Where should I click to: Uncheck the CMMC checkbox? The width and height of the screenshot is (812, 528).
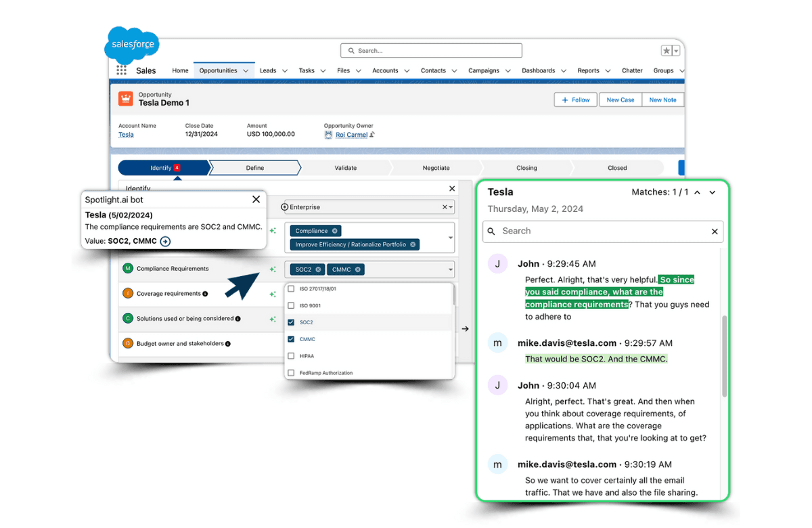292,339
